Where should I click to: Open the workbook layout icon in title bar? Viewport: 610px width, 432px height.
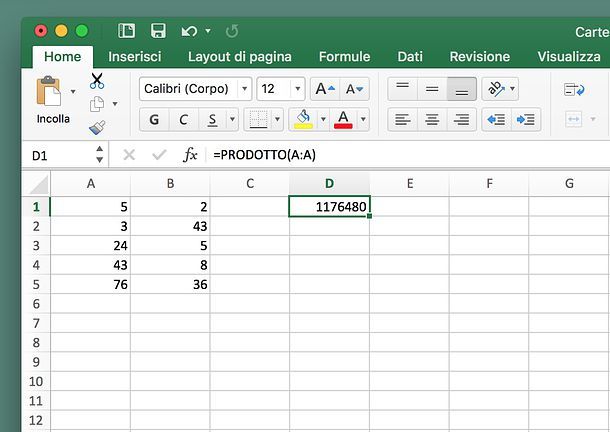click(x=126, y=31)
